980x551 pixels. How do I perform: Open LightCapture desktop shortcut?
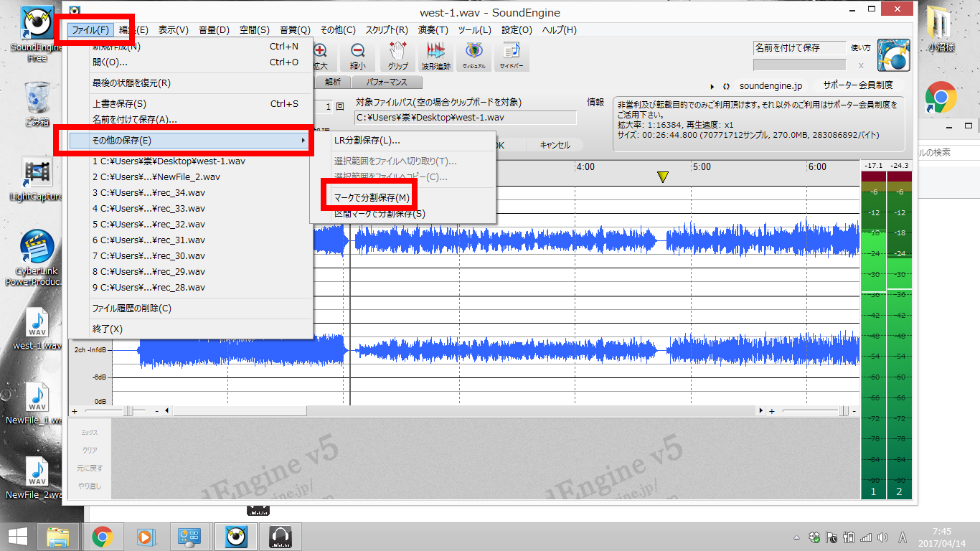(37, 179)
